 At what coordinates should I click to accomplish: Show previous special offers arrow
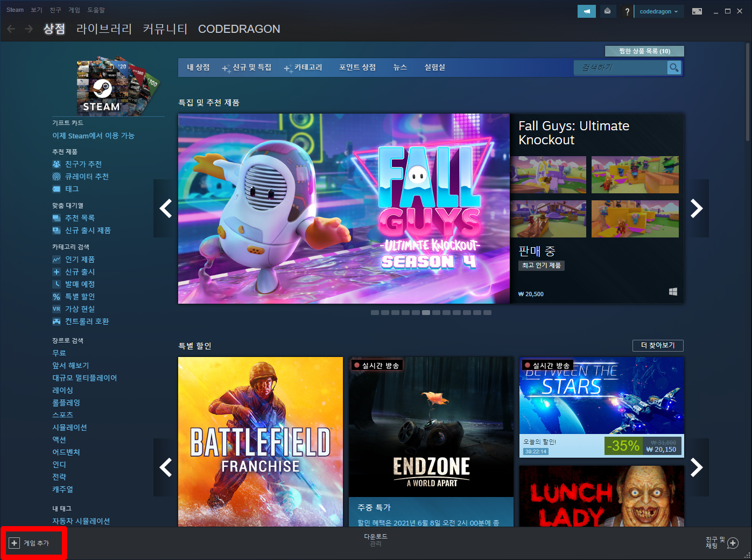(x=166, y=467)
